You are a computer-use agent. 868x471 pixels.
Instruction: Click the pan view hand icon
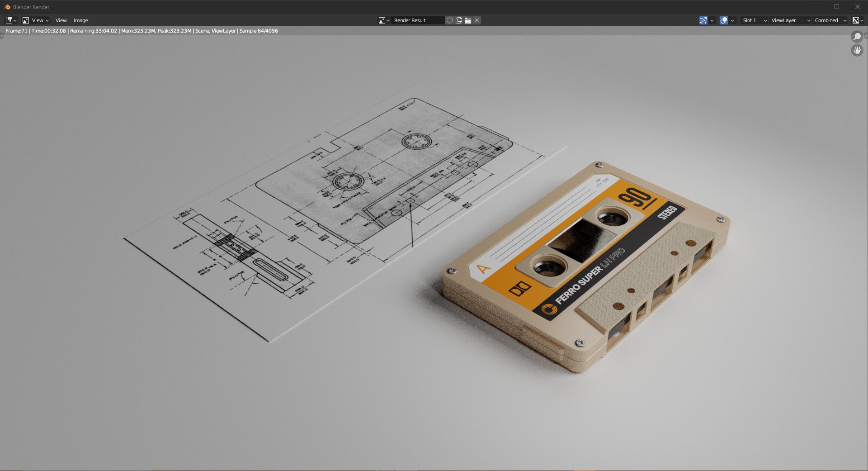tap(857, 50)
